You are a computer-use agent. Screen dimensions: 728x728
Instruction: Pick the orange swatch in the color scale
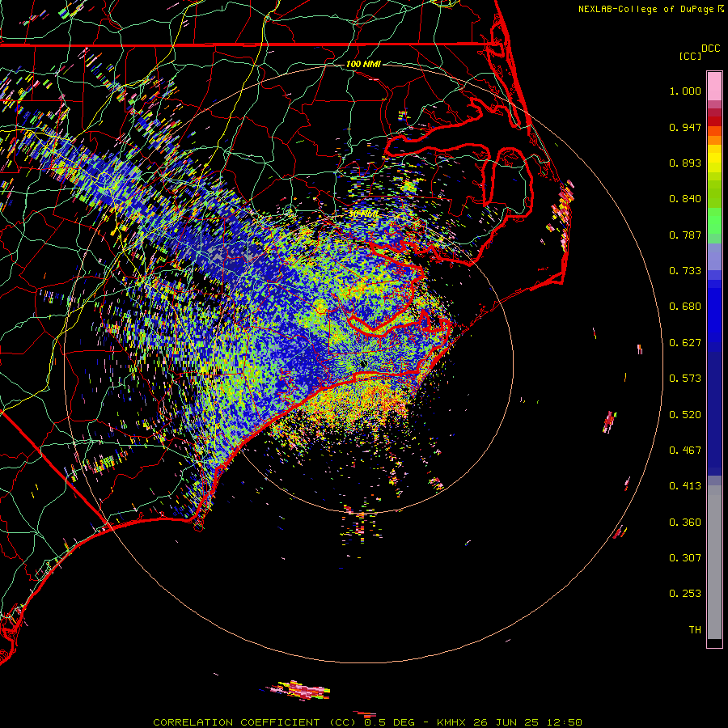coord(714,140)
